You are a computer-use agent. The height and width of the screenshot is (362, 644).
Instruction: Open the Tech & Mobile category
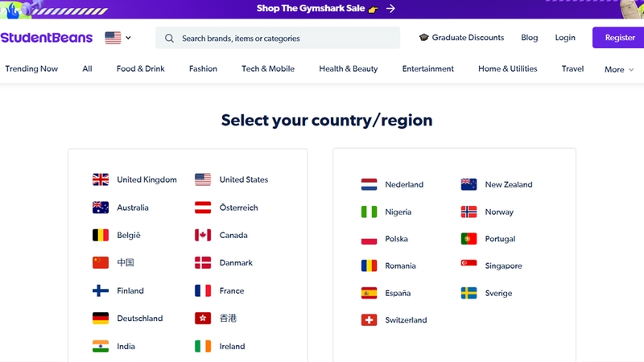[x=268, y=68]
